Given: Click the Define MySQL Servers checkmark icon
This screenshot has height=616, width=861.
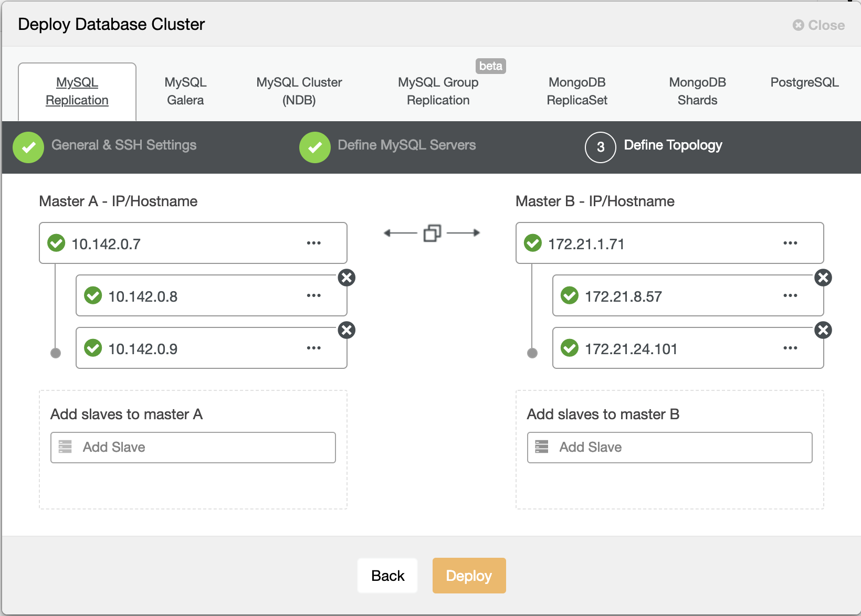Looking at the screenshot, I should point(315,147).
